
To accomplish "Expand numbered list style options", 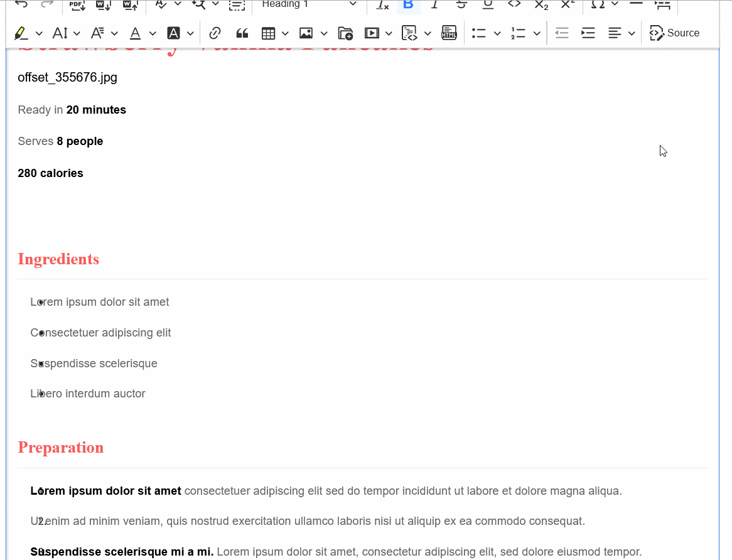I will click(x=537, y=33).
